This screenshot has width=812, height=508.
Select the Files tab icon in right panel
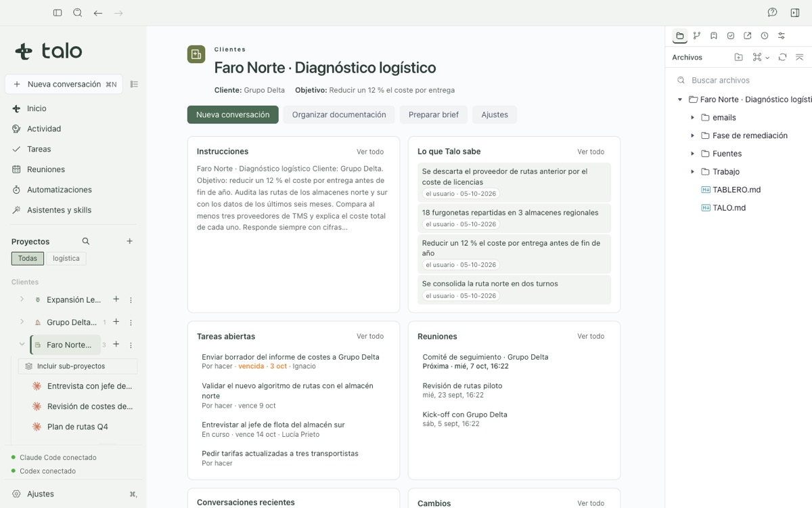680,36
